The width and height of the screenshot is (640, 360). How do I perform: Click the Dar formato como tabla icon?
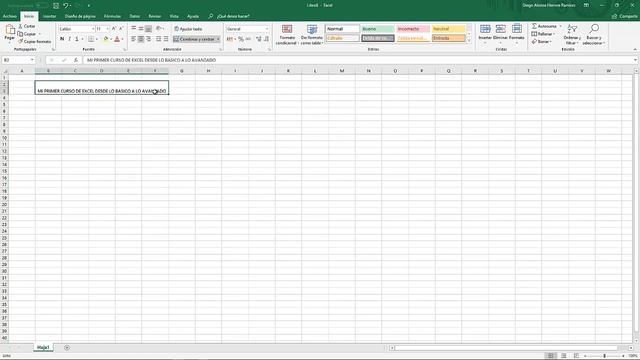[x=312, y=29]
